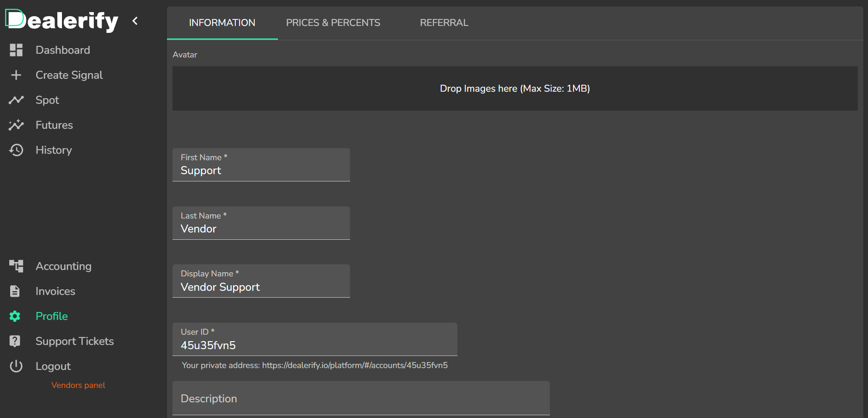Click the Logout power icon
868x418 pixels.
tap(16, 366)
